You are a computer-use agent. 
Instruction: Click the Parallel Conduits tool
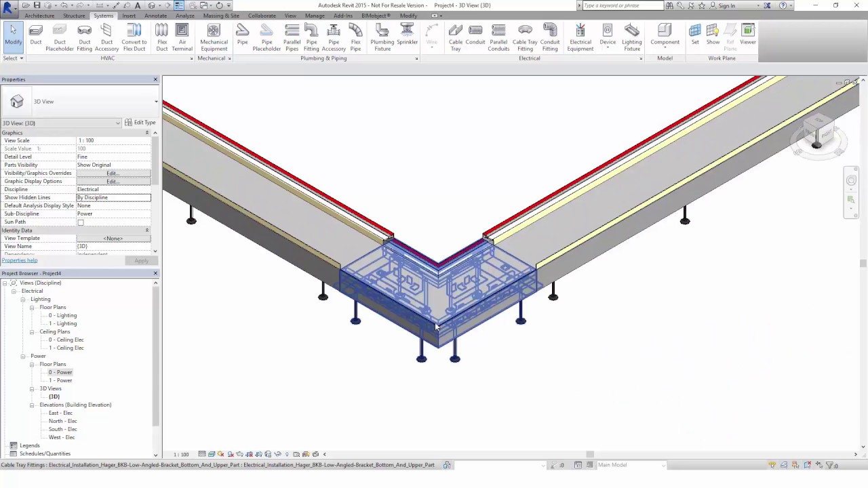click(x=498, y=37)
